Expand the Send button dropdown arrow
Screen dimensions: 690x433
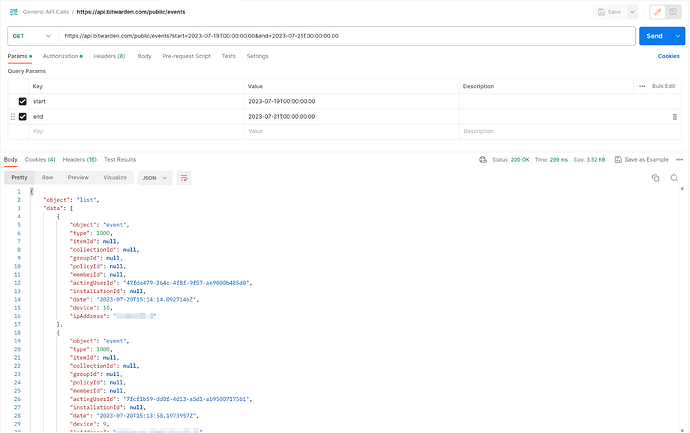[x=678, y=36]
